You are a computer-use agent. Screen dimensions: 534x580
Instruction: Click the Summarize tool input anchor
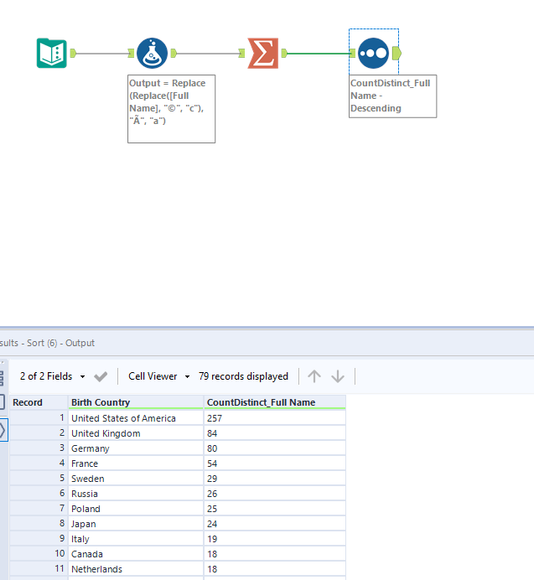tap(242, 53)
